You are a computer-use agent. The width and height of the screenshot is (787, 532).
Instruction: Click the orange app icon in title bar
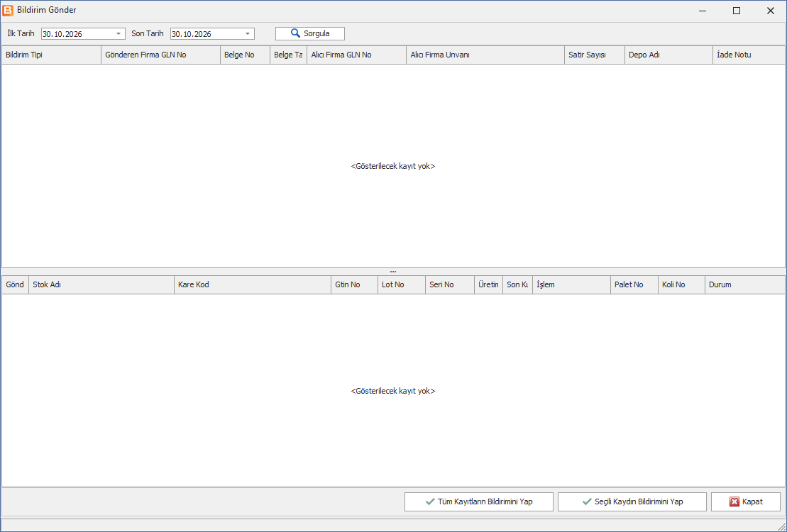8,10
